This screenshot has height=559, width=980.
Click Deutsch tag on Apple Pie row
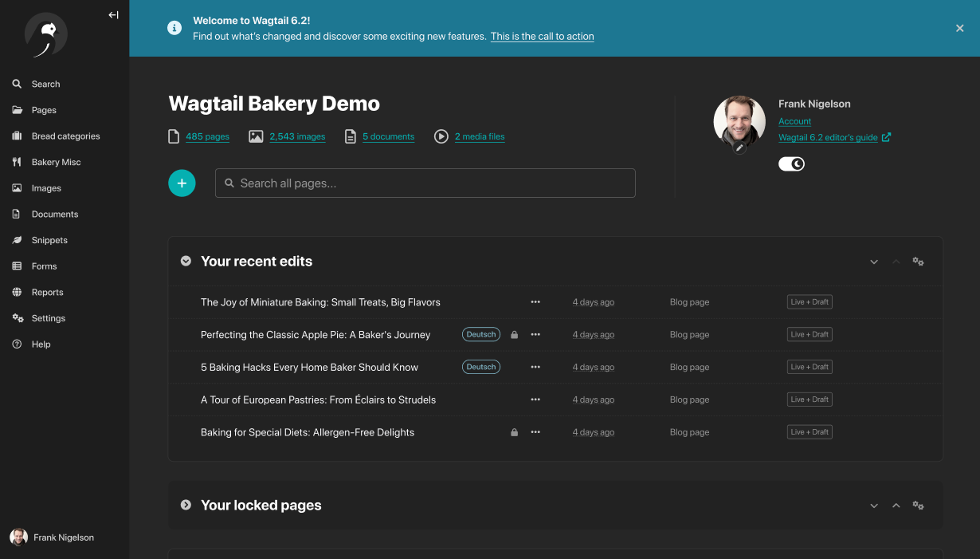coord(481,335)
